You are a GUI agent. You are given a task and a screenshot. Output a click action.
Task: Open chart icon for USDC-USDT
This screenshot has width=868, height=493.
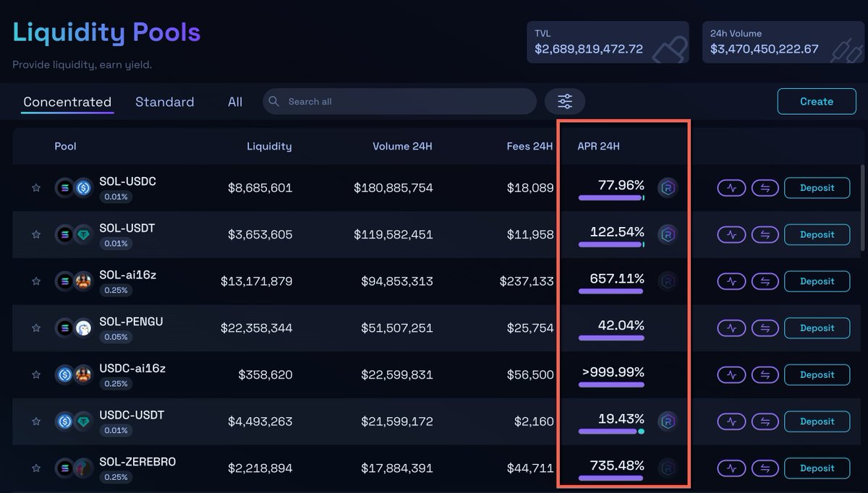(731, 421)
